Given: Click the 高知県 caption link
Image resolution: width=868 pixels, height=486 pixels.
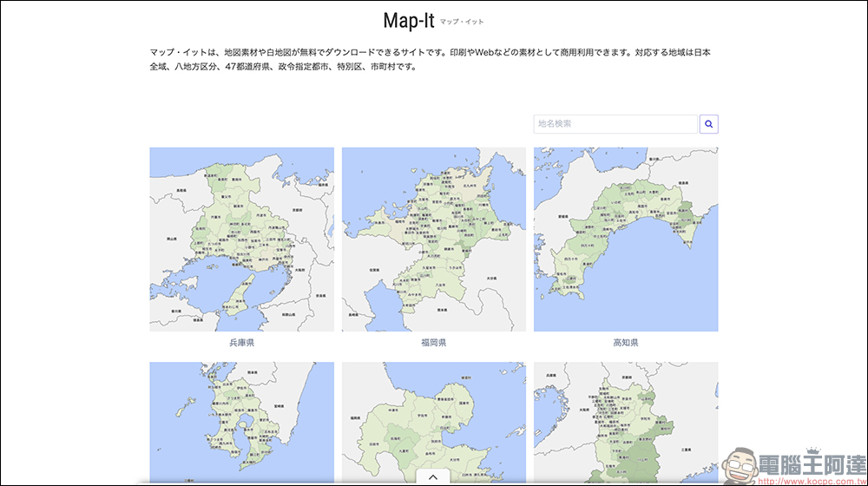Looking at the screenshot, I should (x=626, y=343).
